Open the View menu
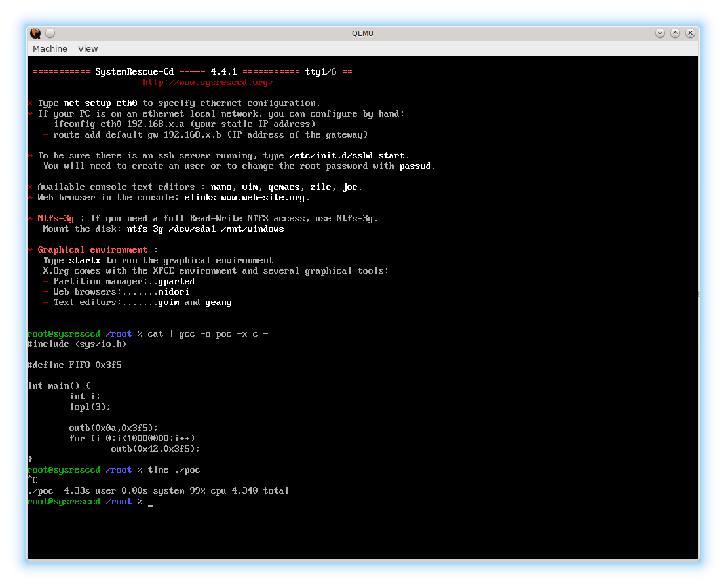This screenshot has height=588, width=726. click(x=88, y=48)
